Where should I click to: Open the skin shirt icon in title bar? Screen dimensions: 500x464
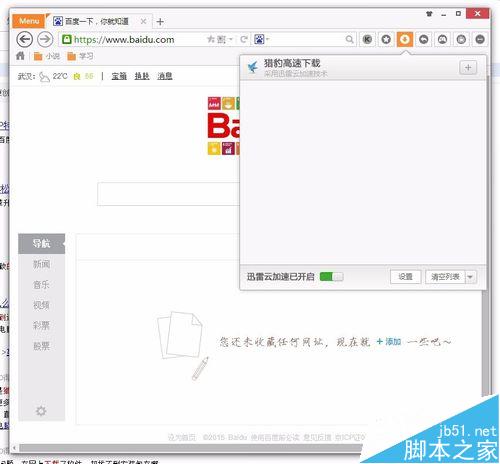pyautogui.click(x=429, y=14)
